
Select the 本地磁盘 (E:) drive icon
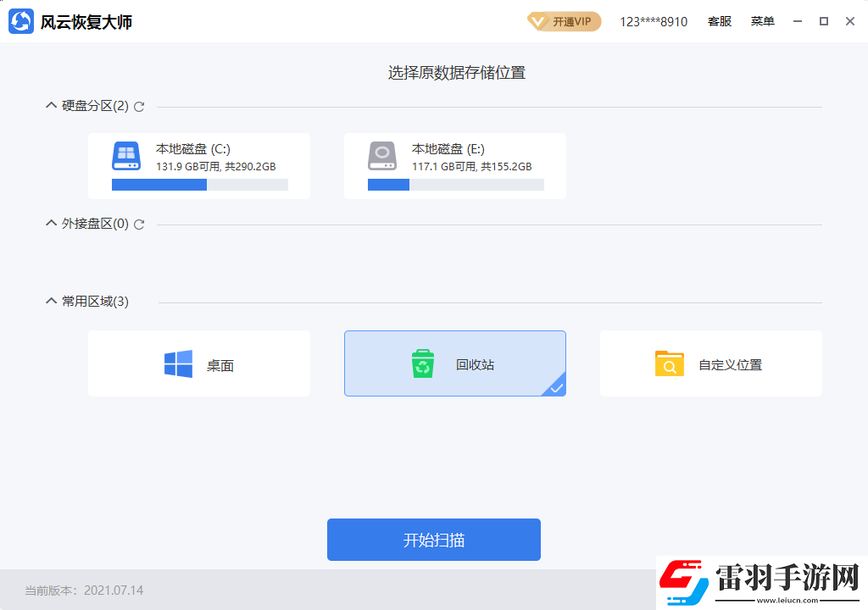[x=381, y=157]
